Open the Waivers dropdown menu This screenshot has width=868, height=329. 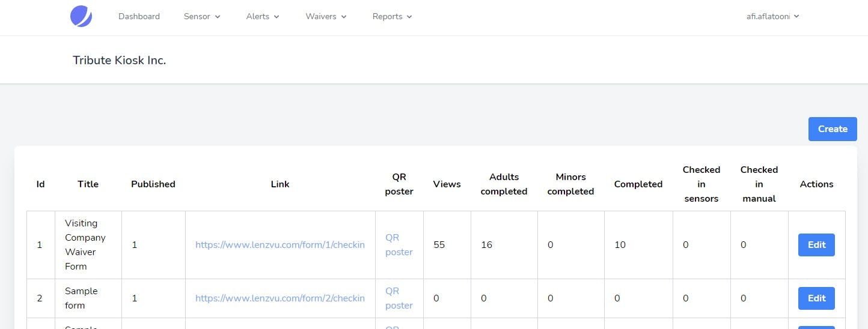(326, 16)
